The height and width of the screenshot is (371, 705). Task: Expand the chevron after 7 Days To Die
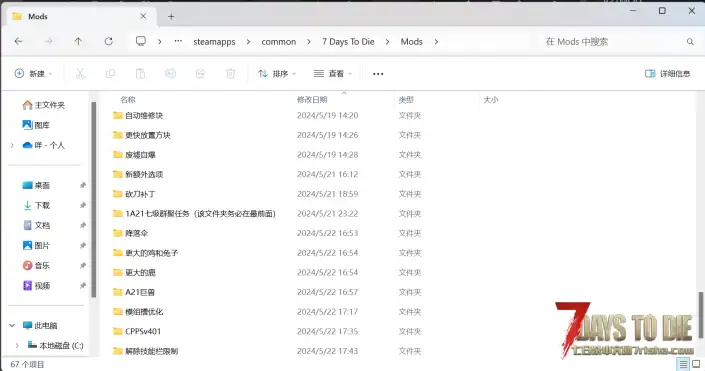(x=388, y=41)
